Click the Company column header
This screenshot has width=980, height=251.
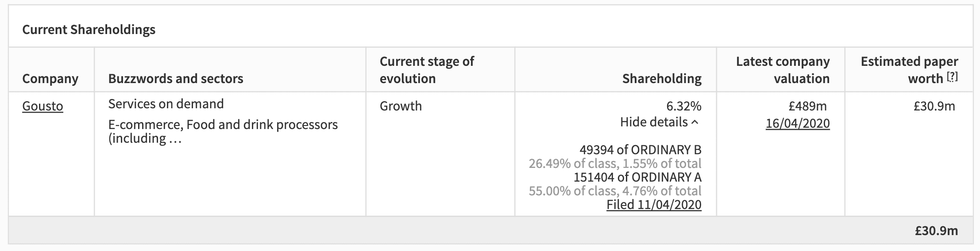click(x=50, y=79)
